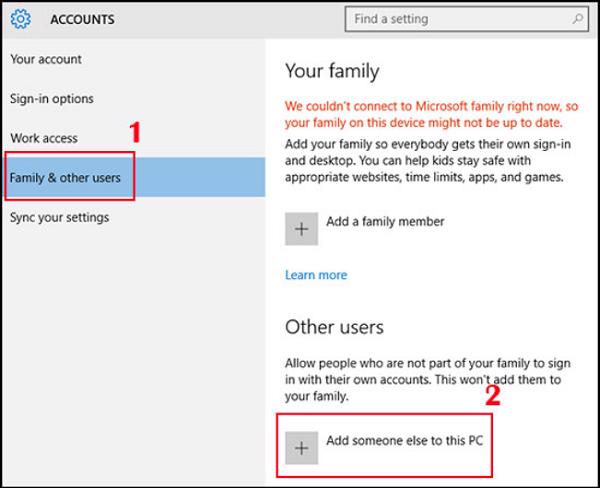Click the red Microsoft family connection warning

click(x=432, y=114)
